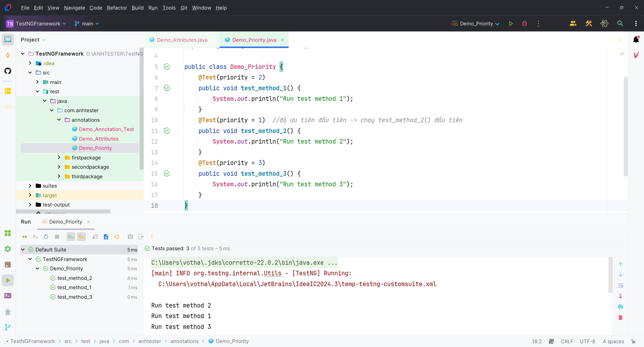
Task: Stop the running process square icon
Action: 57,237
